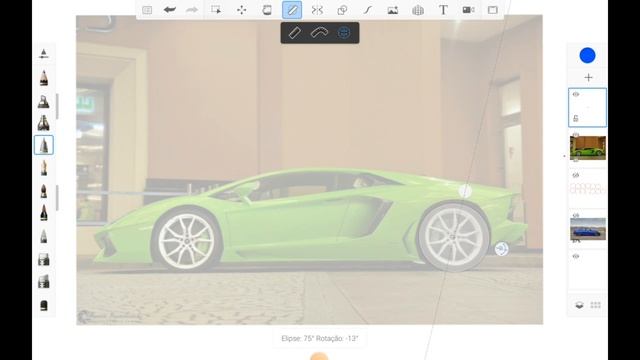Hide the bottom empty layer
This screenshot has height=360, width=640.
click(576, 256)
